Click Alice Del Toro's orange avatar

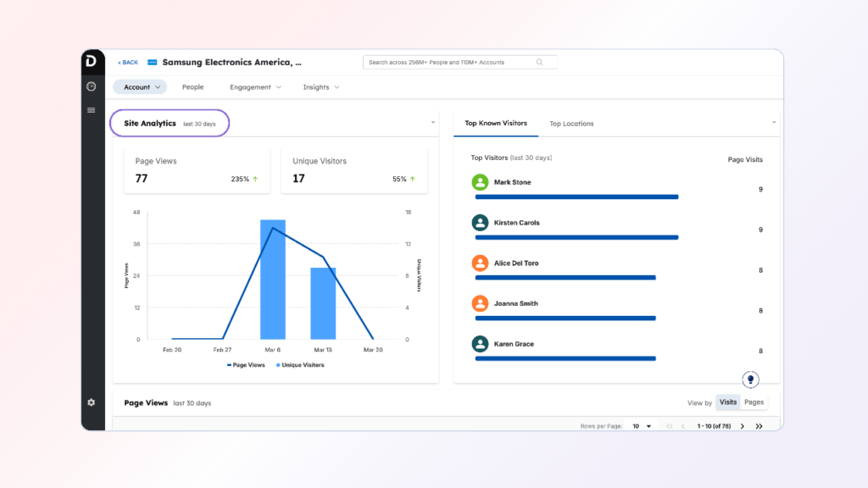(x=481, y=263)
